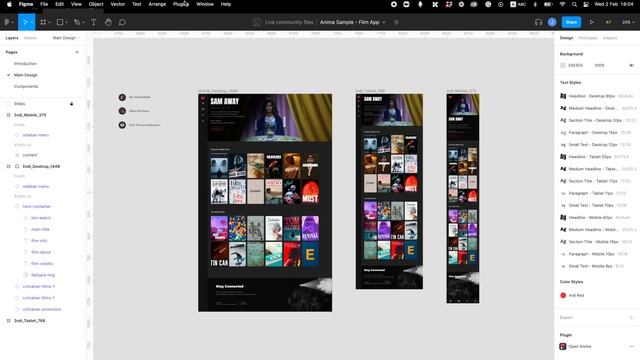Image resolution: width=640 pixels, height=360 pixels.
Task: Select the Pen tool
Action: click(76, 22)
